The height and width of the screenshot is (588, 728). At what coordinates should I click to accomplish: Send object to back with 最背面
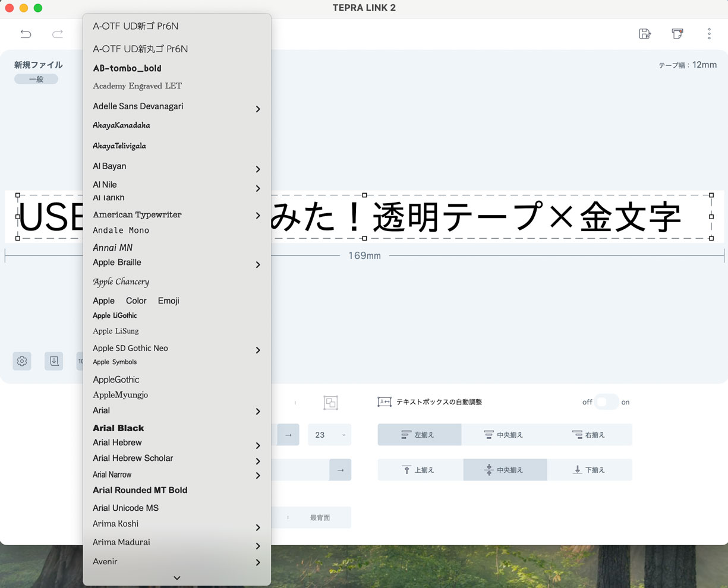click(320, 517)
